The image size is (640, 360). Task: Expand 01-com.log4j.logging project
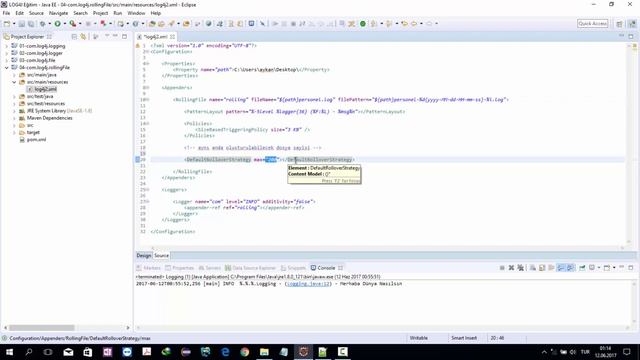coord(6,46)
